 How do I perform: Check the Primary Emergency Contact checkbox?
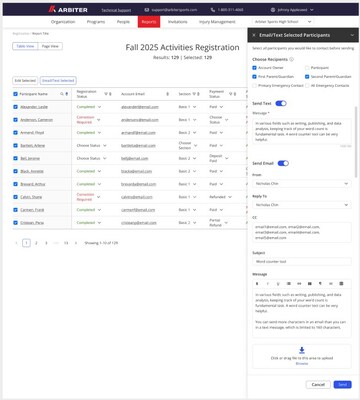point(254,86)
